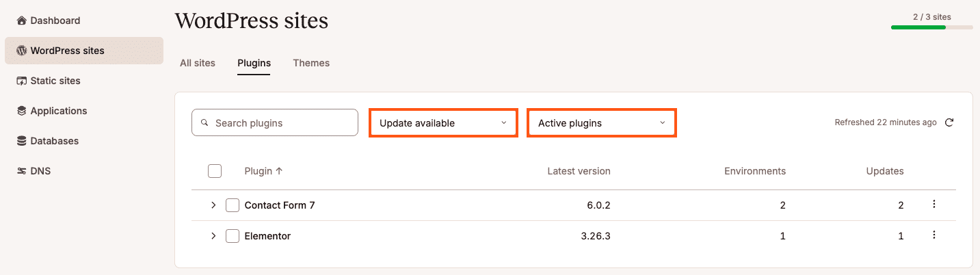Toggle the select-all plugins checkbox

coord(215,171)
